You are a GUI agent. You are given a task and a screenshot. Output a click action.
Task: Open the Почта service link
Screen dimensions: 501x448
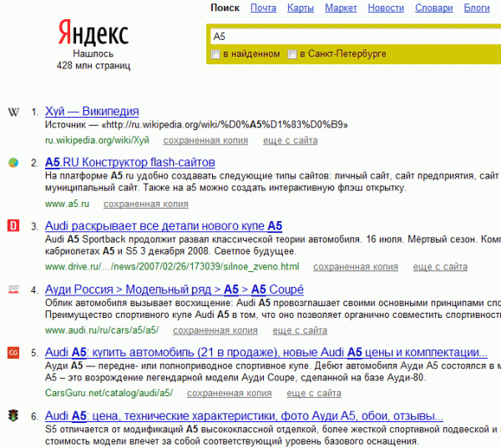[x=263, y=8]
